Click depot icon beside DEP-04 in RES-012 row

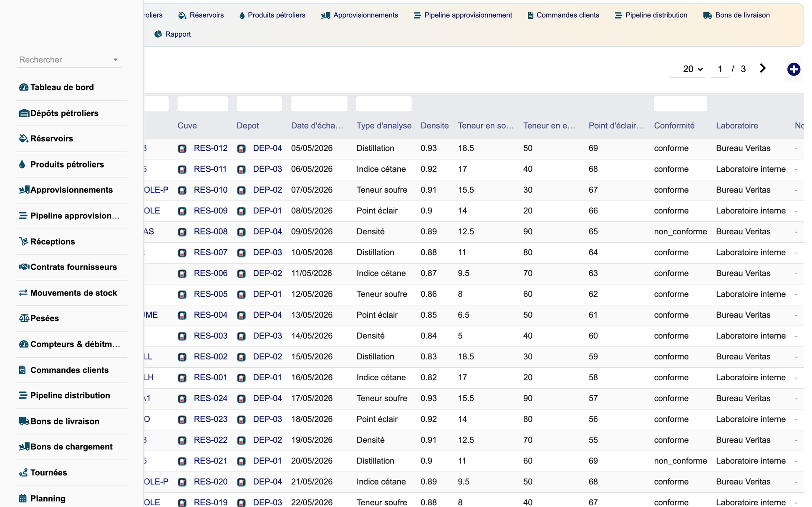click(x=241, y=148)
